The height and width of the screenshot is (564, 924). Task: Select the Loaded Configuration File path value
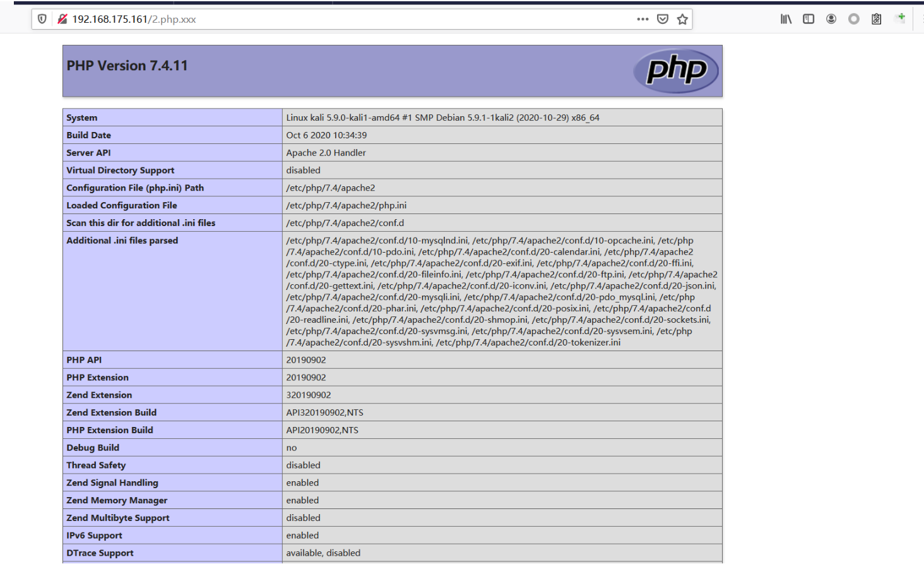coord(346,205)
